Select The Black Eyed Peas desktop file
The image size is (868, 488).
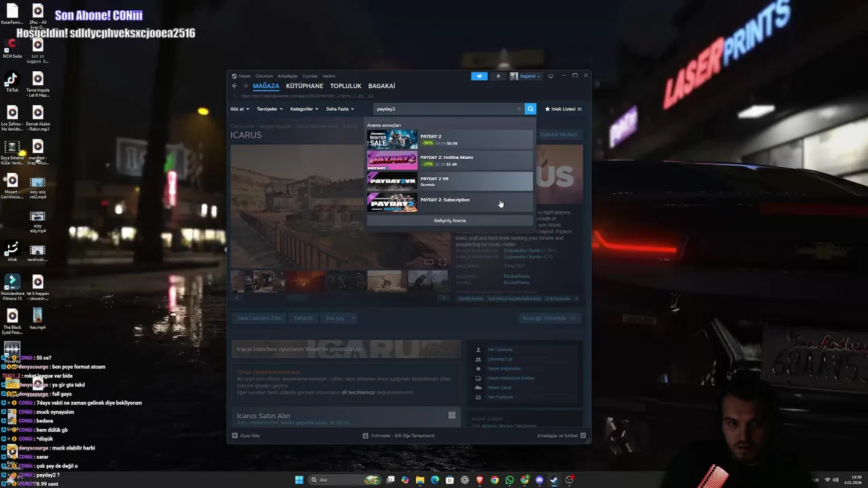pos(12,322)
